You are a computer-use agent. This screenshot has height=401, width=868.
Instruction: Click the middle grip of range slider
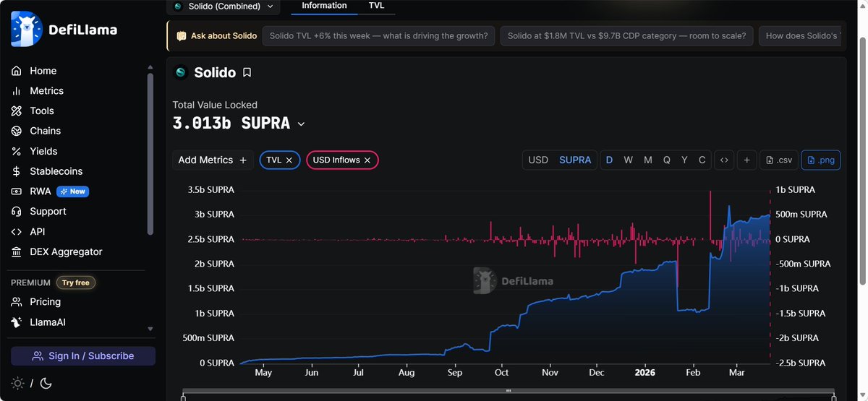[509, 391]
